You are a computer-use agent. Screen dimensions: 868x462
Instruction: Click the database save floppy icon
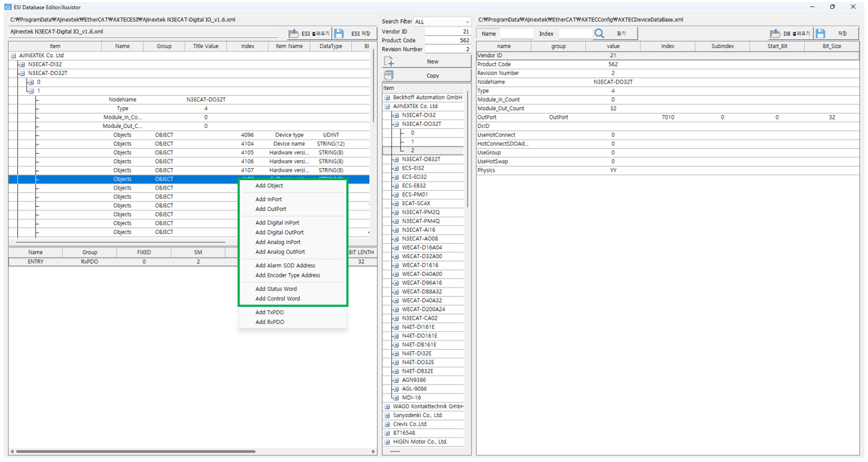(x=821, y=34)
